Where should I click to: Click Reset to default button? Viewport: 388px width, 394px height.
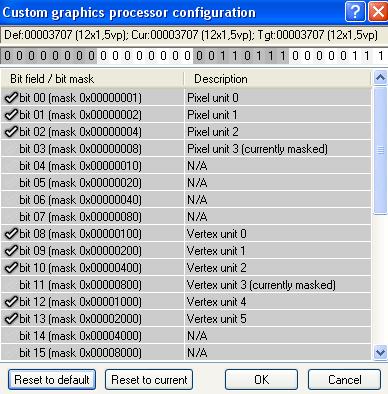[52, 379]
